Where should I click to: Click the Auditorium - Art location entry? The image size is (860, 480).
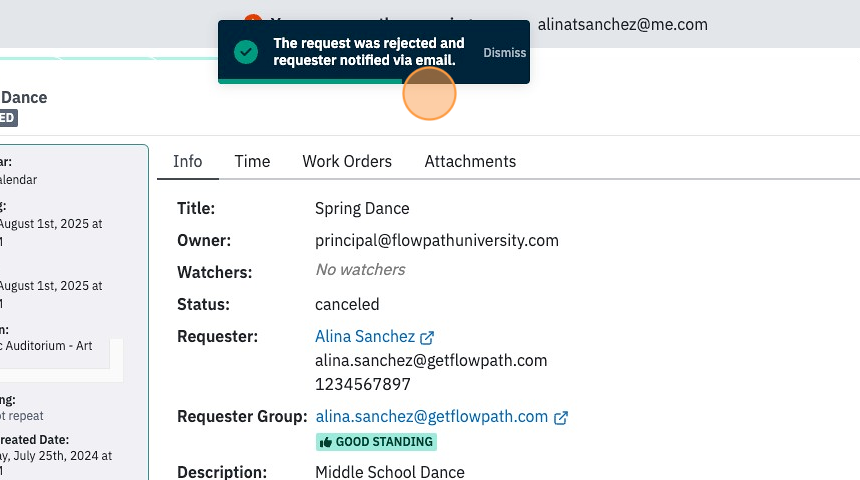(x=47, y=346)
